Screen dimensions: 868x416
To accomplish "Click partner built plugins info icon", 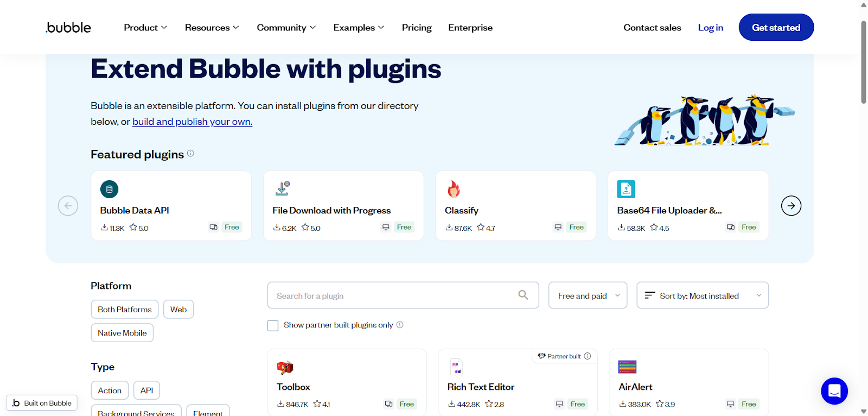I will 400,325.
